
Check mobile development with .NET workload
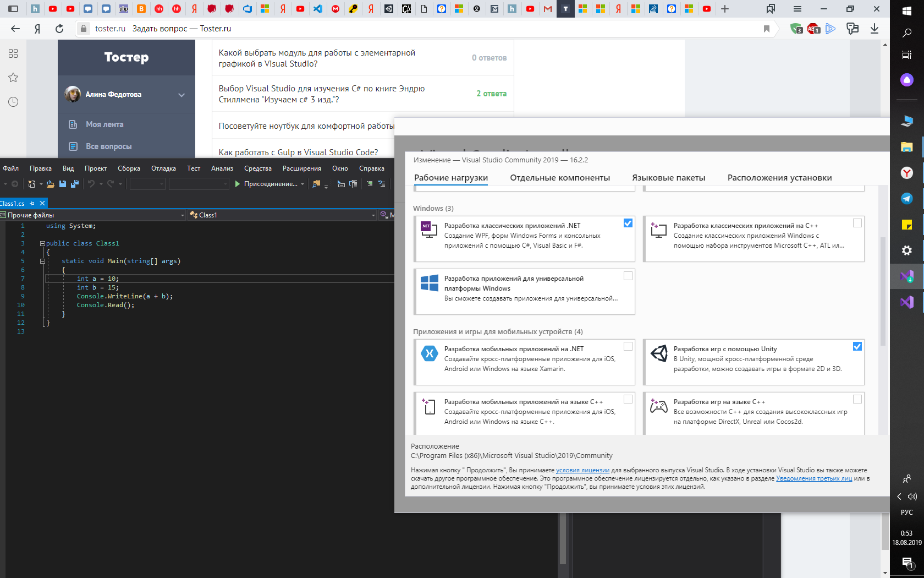(628, 346)
